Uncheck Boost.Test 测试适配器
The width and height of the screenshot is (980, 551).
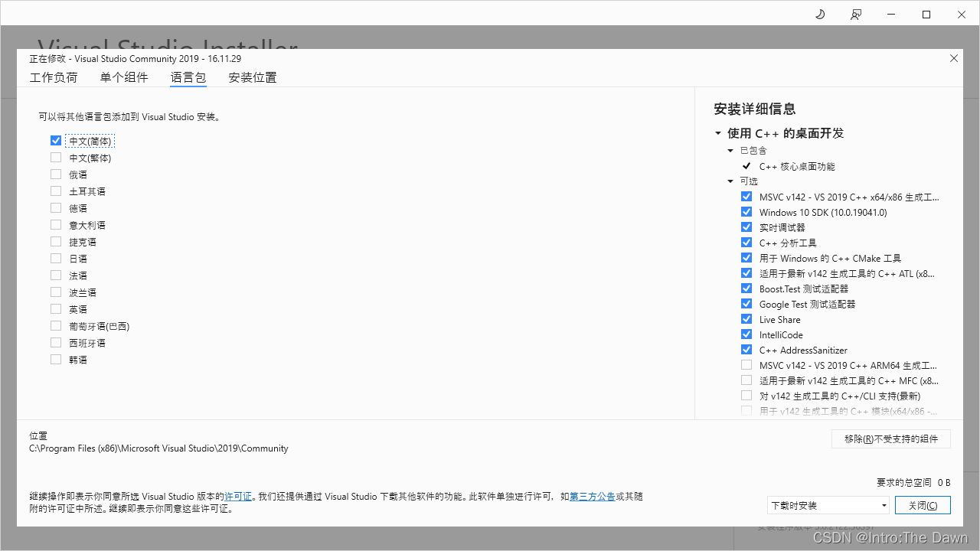[746, 289]
